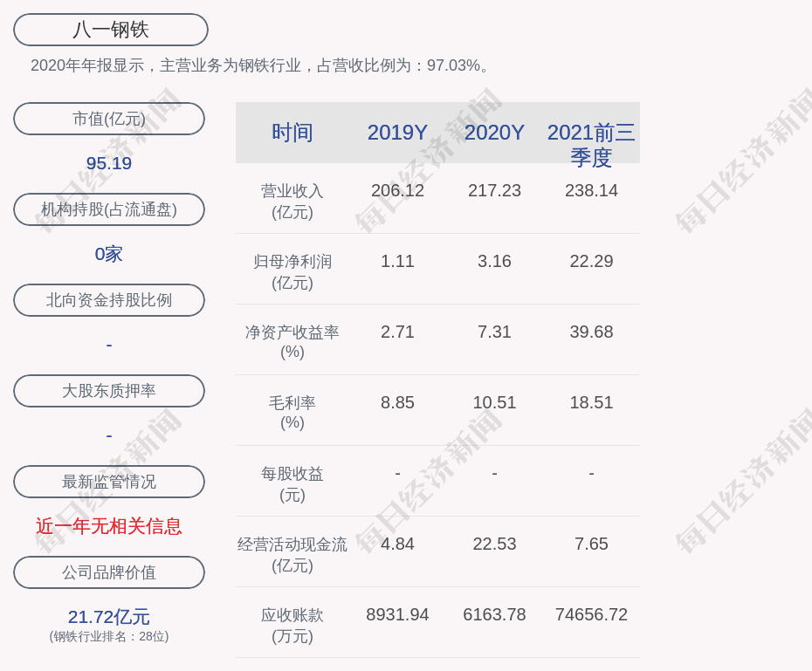
Task: Open the 北向资金持股比例 label
Action: tap(109, 300)
